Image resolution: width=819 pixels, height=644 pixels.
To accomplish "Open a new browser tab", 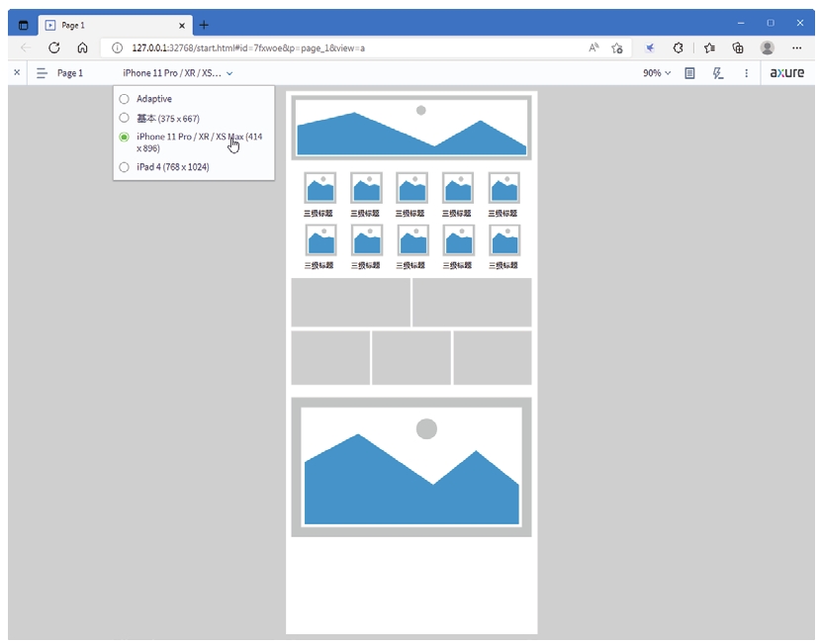I will [204, 25].
